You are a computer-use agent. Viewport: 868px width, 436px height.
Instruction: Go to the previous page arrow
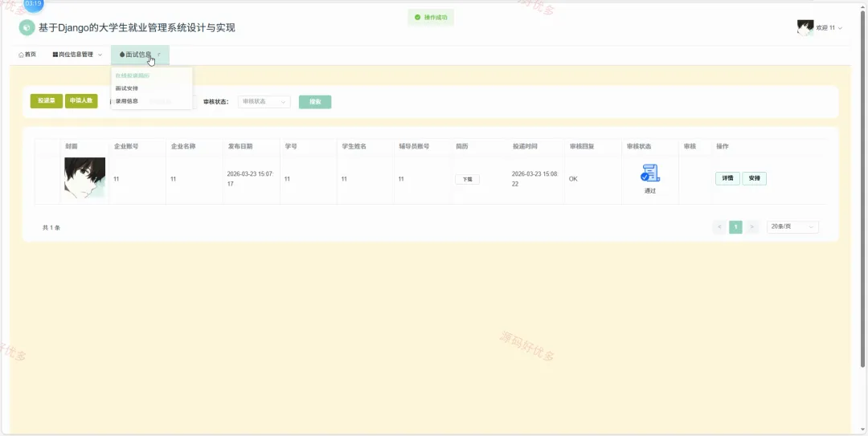(719, 227)
